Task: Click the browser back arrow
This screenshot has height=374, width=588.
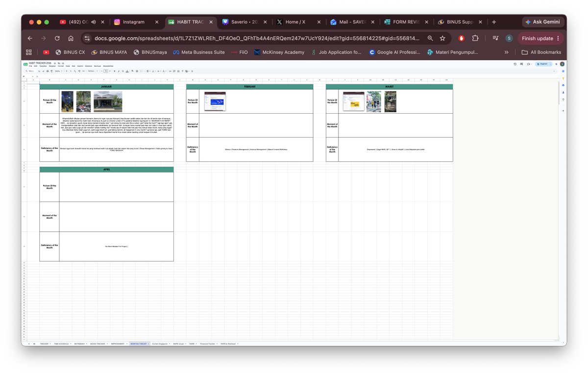Action: 30,38
